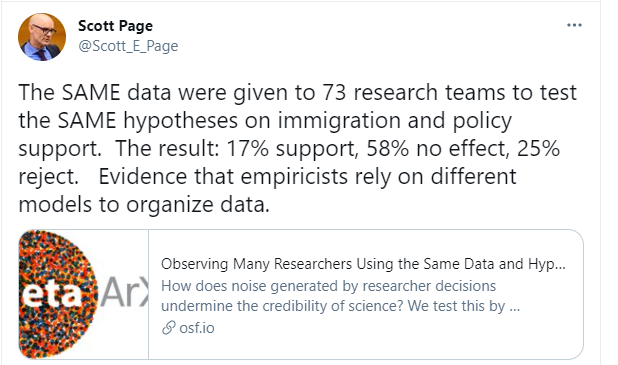The width and height of the screenshot is (618, 365).
Task: Click the 'models to organize data.' text
Action: coord(144,205)
